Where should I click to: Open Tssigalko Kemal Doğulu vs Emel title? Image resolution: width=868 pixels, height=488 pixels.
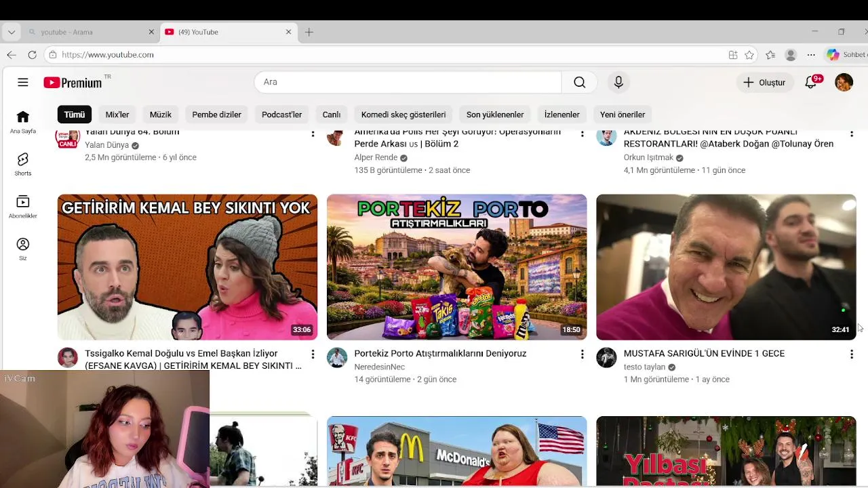(193, 359)
